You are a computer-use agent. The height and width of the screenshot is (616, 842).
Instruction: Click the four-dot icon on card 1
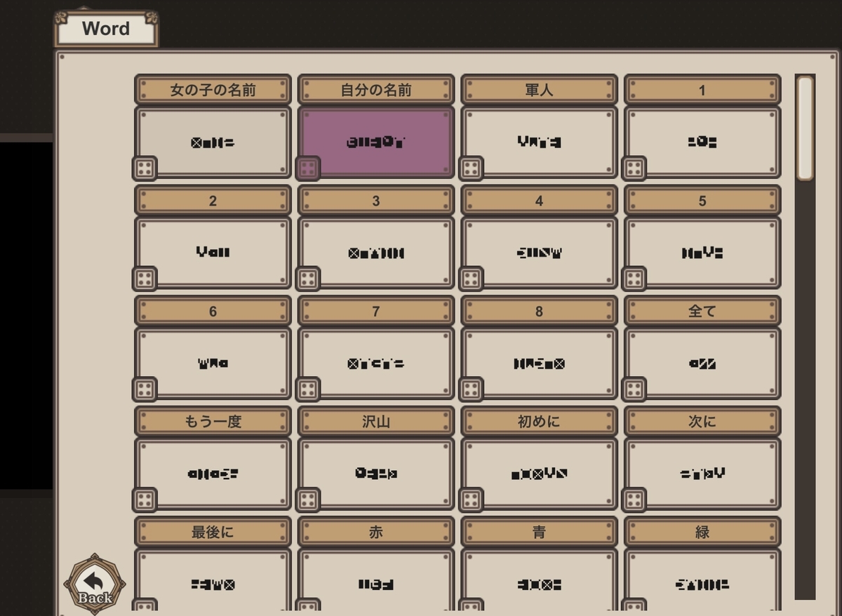click(x=634, y=168)
